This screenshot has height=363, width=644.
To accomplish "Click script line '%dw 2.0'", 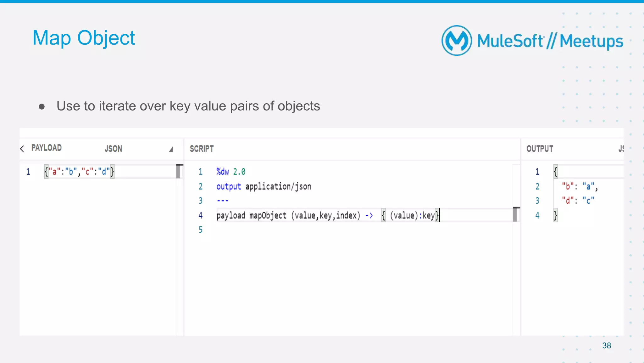I will 231,172.
